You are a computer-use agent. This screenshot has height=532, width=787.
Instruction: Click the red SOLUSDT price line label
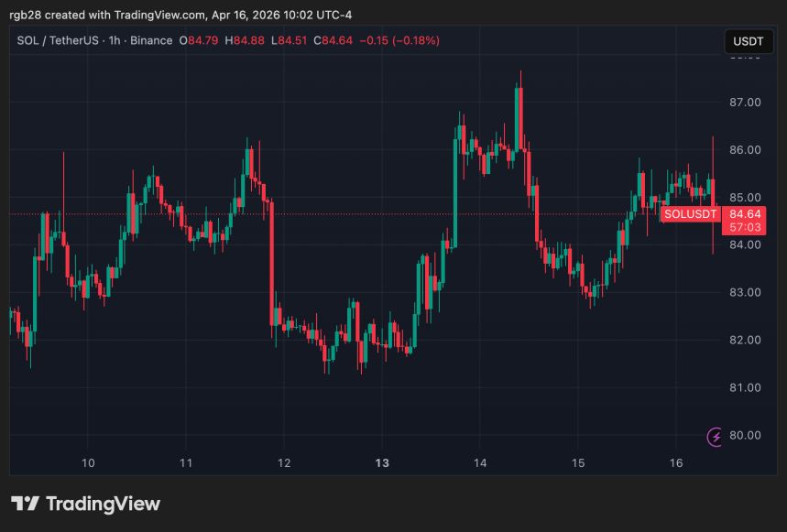click(x=690, y=214)
